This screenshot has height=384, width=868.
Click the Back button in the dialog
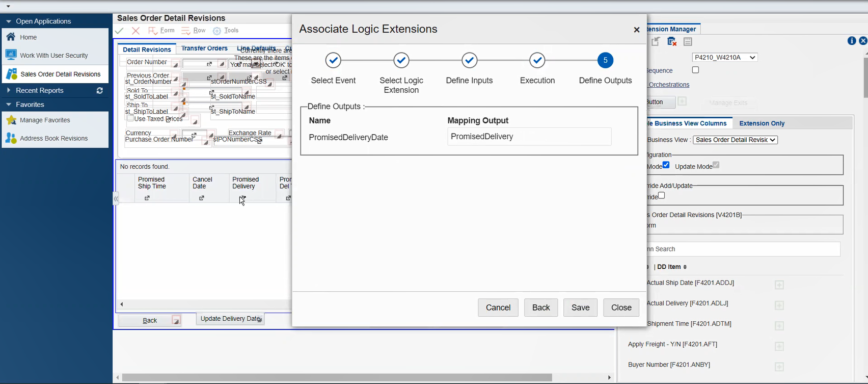point(541,308)
